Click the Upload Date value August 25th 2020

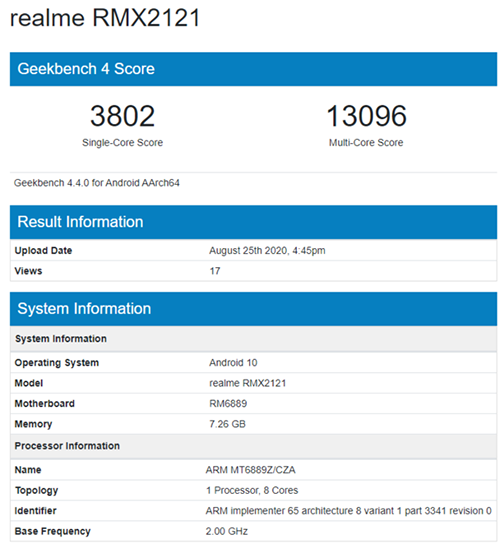(x=267, y=251)
